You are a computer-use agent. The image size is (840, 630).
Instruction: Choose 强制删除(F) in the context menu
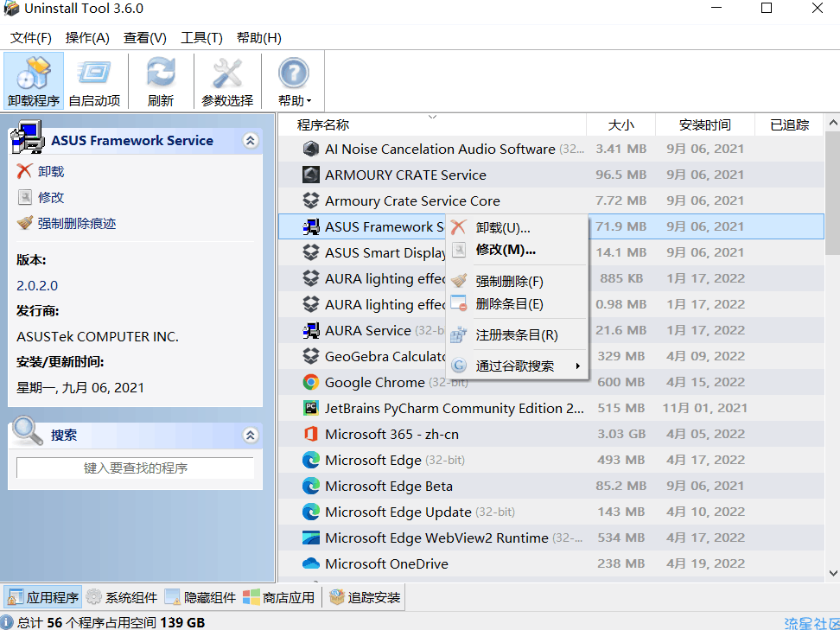click(517, 281)
